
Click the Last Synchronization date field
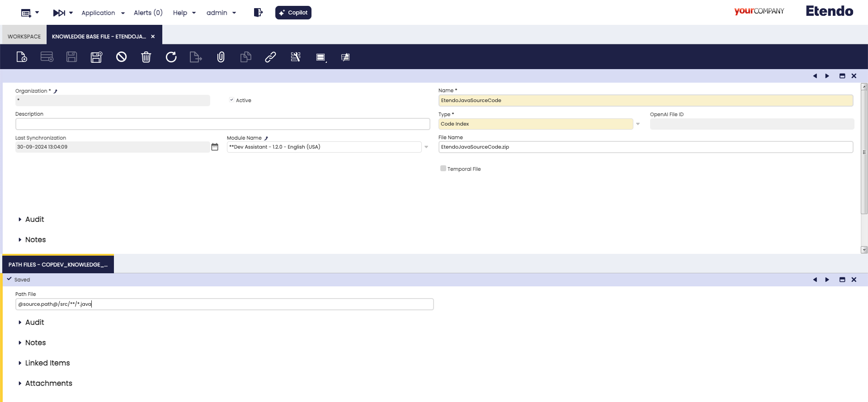[x=113, y=147]
